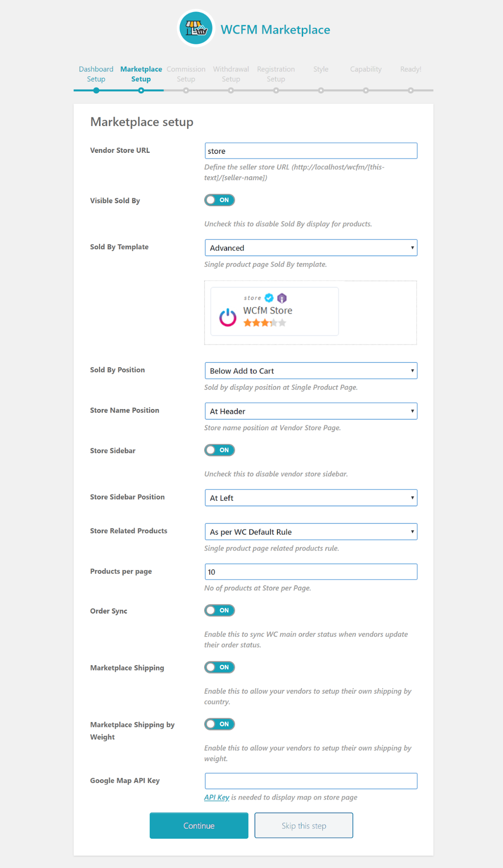This screenshot has height=868, width=503.
Task: Disable the Visible Sold By toggle
Action: [219, 200]
